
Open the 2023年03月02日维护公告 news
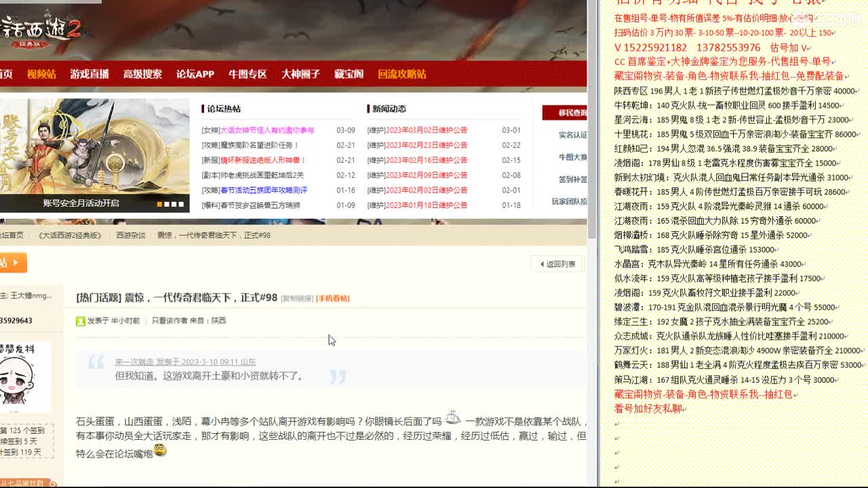pos(427,130)
